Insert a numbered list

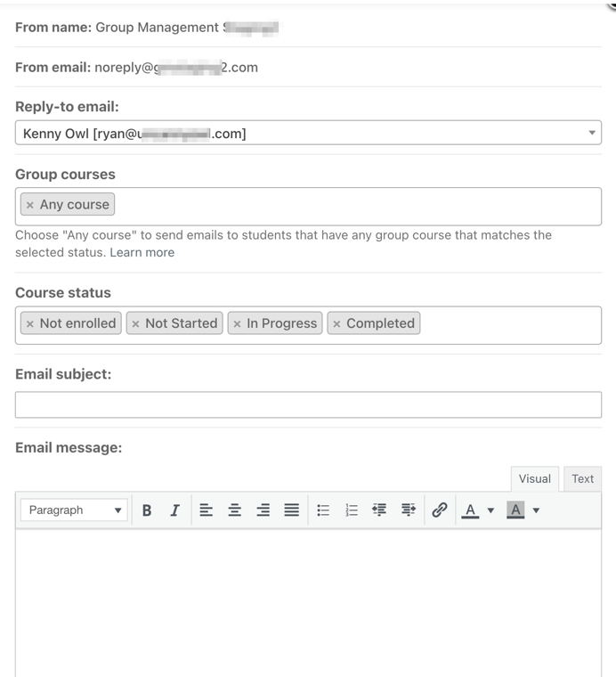[352, 510]
